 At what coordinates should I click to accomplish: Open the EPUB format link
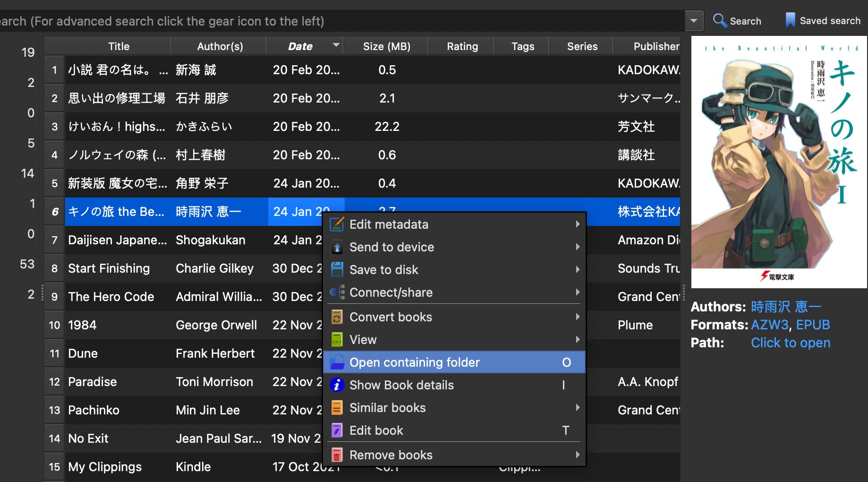[813, 325]
